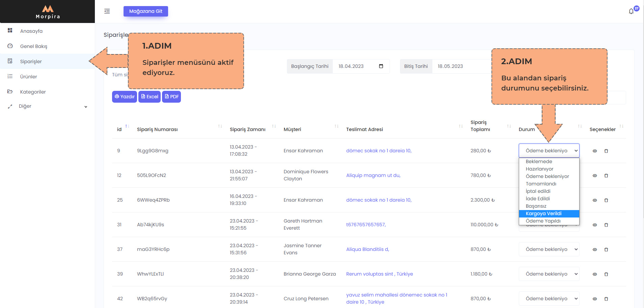Sort by Sipariş Zamanı column arrows
This screenshot has height=308, width=644.
tap(274, 126)
